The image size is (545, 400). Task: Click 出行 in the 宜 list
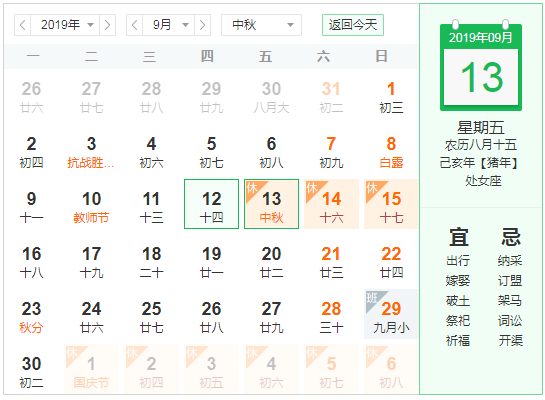coord(458,260)
